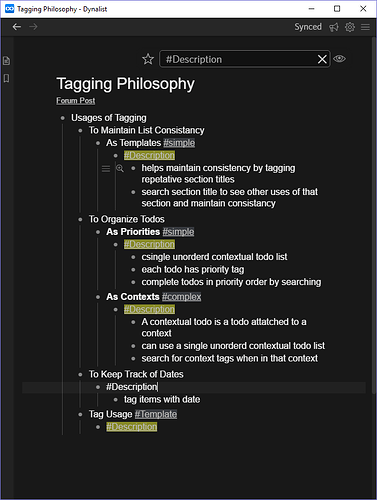Viewport: 377px width, 500px height.
Task: Open the announcements megaphone icon
Action: (334, 27)
